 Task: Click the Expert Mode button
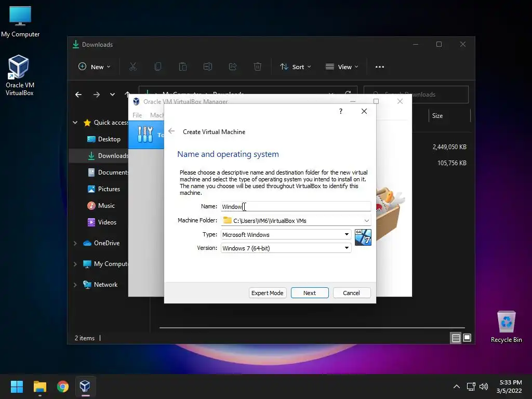click(268, 293)
